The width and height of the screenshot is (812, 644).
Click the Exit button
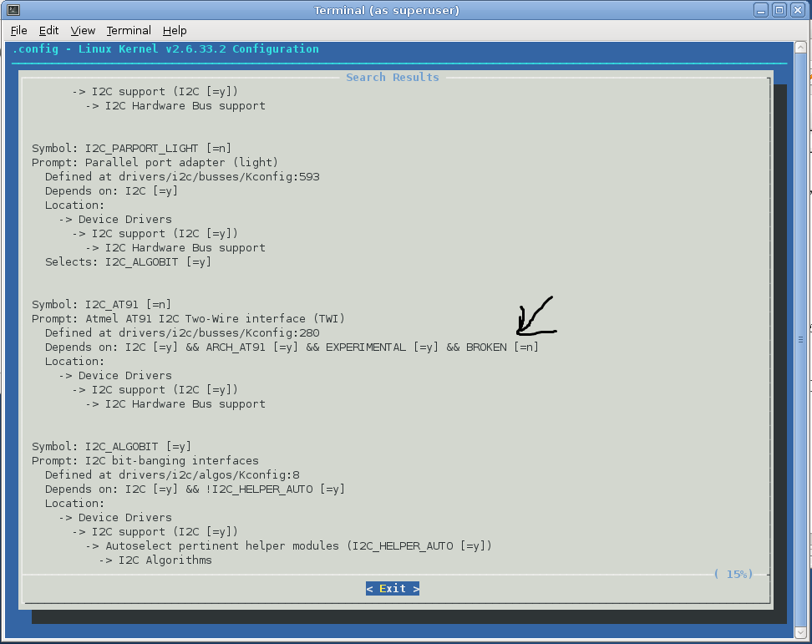tap(393, 589)
